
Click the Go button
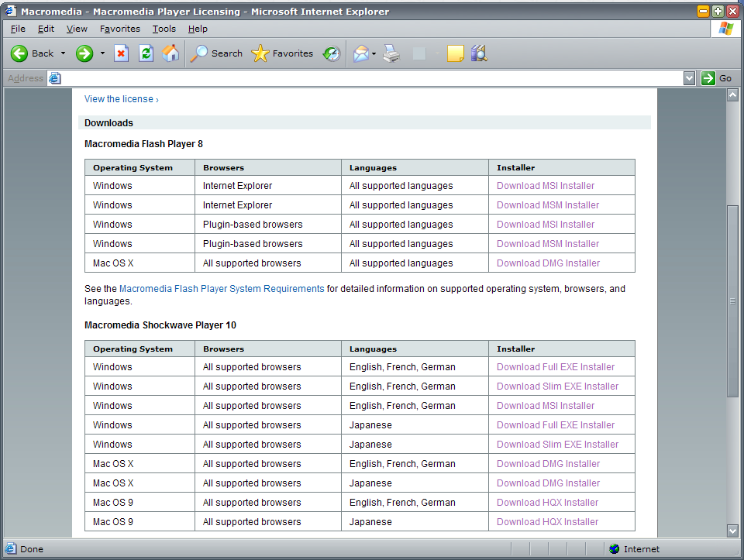[717, 78]
